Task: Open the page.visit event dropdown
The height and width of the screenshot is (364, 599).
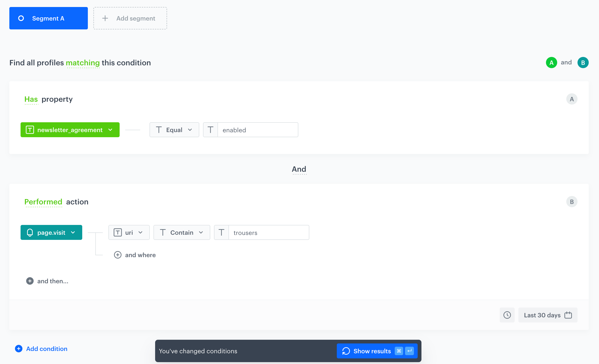Action: pyautogui.click(x=51, y=233)
